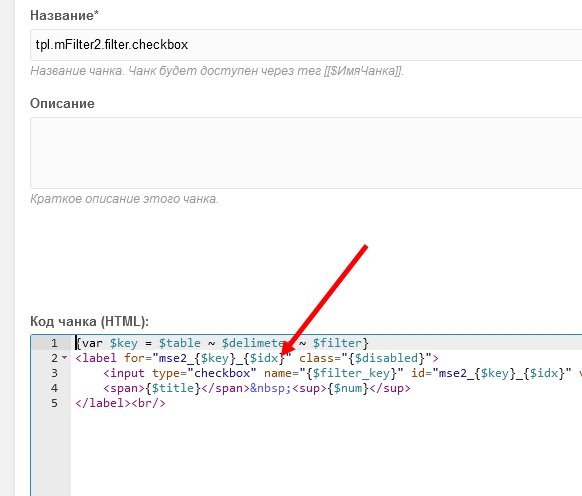The width and height of the screenshot is (582, 496).
Task: Click the empty Описание text area
Action: coord(306,153)
